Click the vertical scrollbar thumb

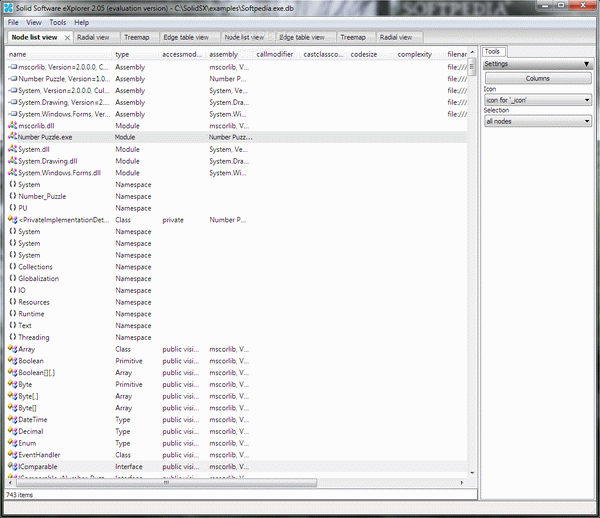(x=472, y=67)
